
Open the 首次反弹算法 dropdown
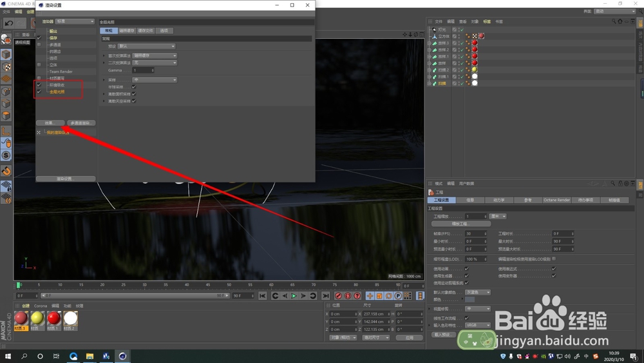click(155, 55)
